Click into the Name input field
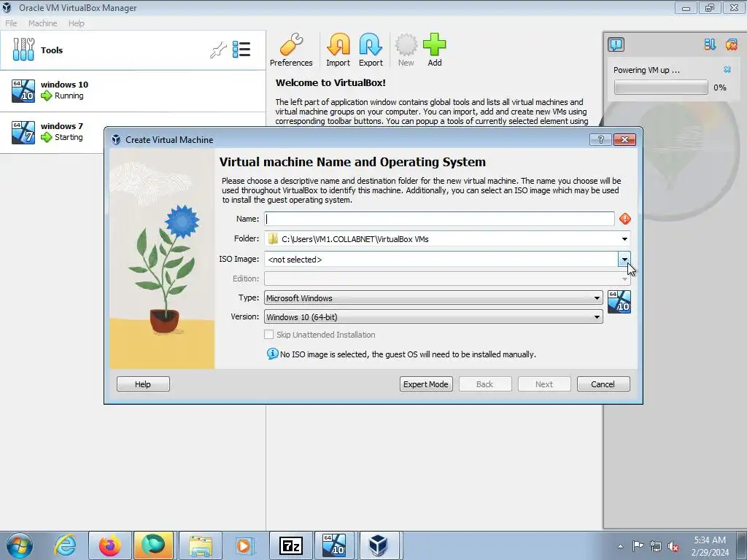 (x=439, y=219)
